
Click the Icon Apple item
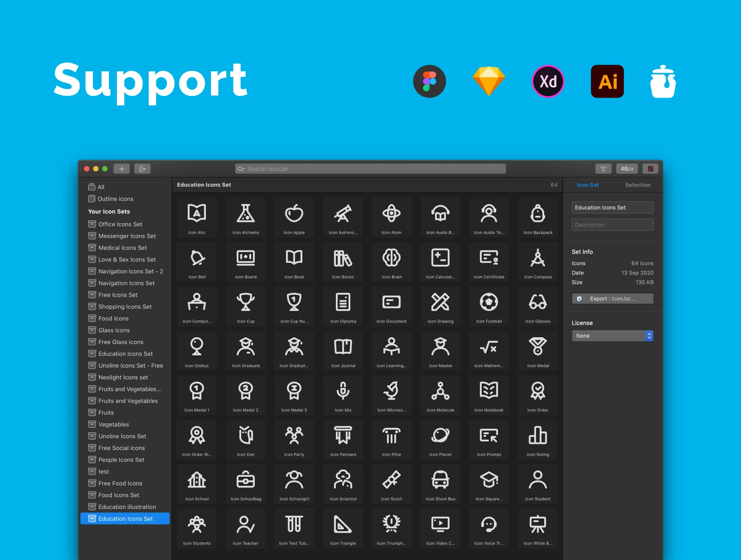pyautogui.click(x=294, y=217)
